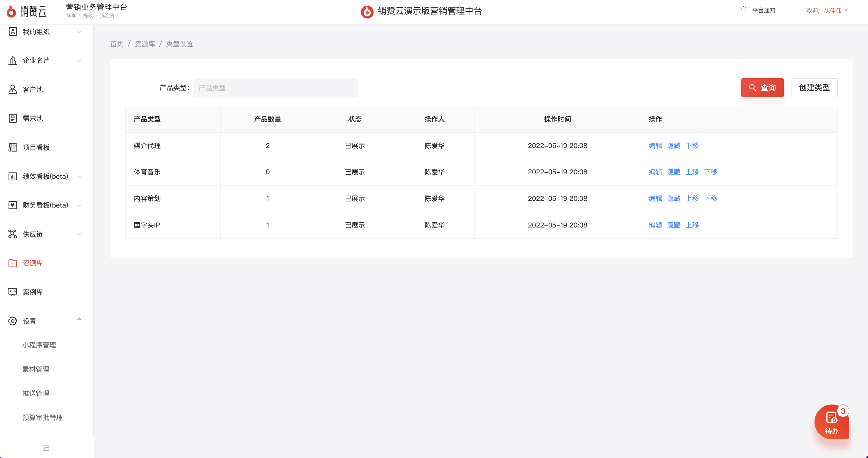
Task: Click the 需求池 document icon
Action: tap(12, 118)
